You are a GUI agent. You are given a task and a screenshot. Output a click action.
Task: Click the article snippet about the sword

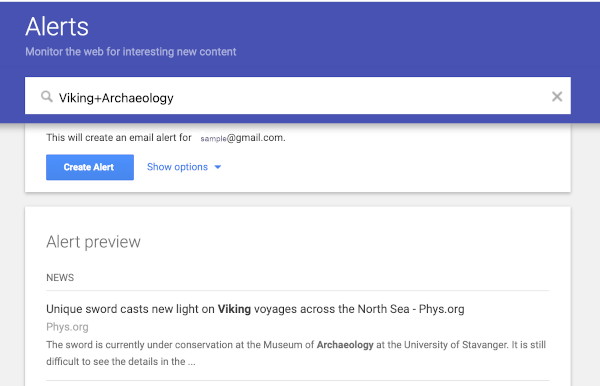[296, 353]
